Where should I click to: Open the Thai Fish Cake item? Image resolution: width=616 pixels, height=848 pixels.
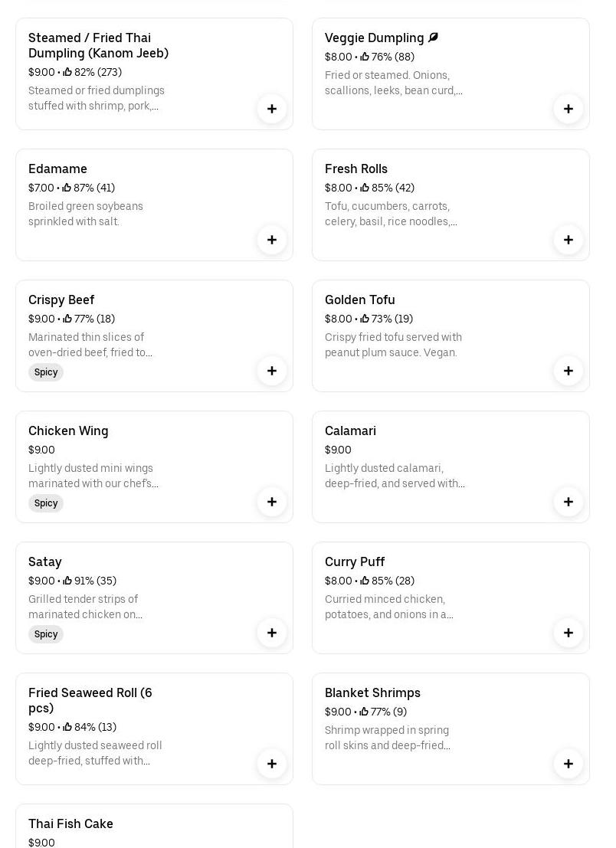pos(70,823)
